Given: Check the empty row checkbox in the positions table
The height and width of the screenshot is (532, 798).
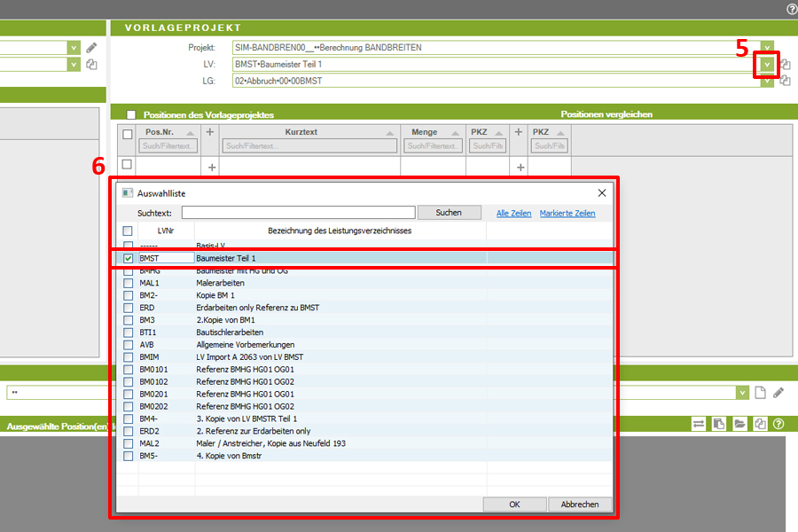Looking at the screenshot, I should click(x=127, y=164).
